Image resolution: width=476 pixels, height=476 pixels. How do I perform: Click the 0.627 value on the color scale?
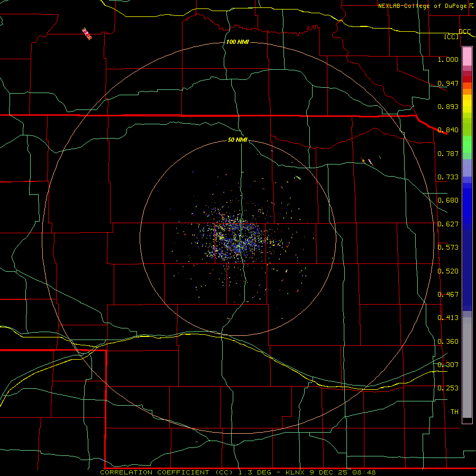[448, 224]
